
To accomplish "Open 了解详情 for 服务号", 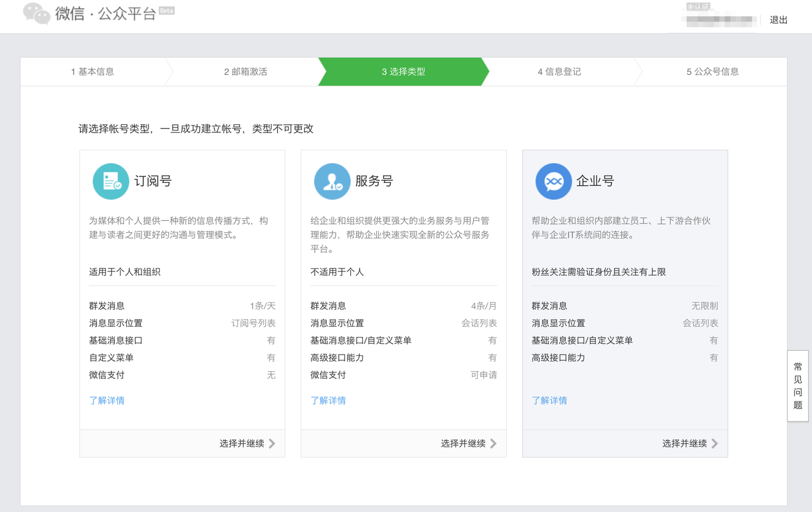I will [328, 400].
